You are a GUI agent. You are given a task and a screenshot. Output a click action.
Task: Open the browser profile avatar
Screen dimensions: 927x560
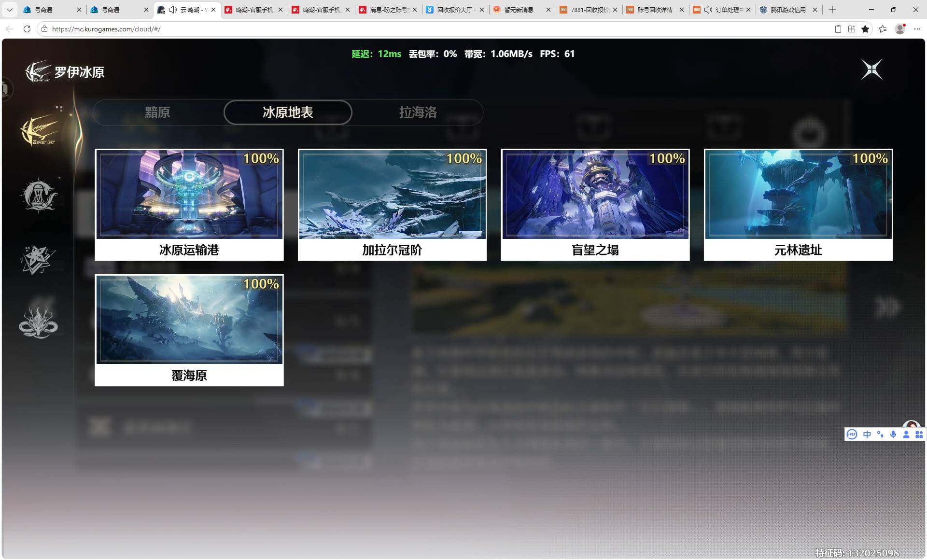coord(900,29)
